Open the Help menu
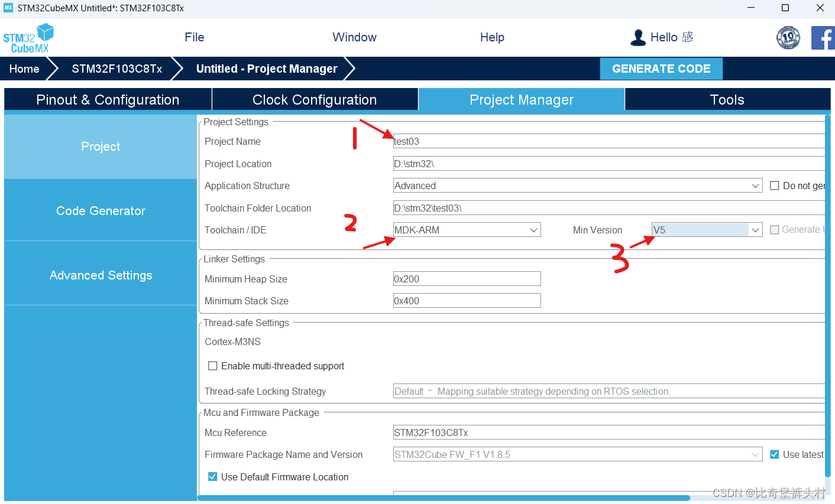 tap(492, 37)
